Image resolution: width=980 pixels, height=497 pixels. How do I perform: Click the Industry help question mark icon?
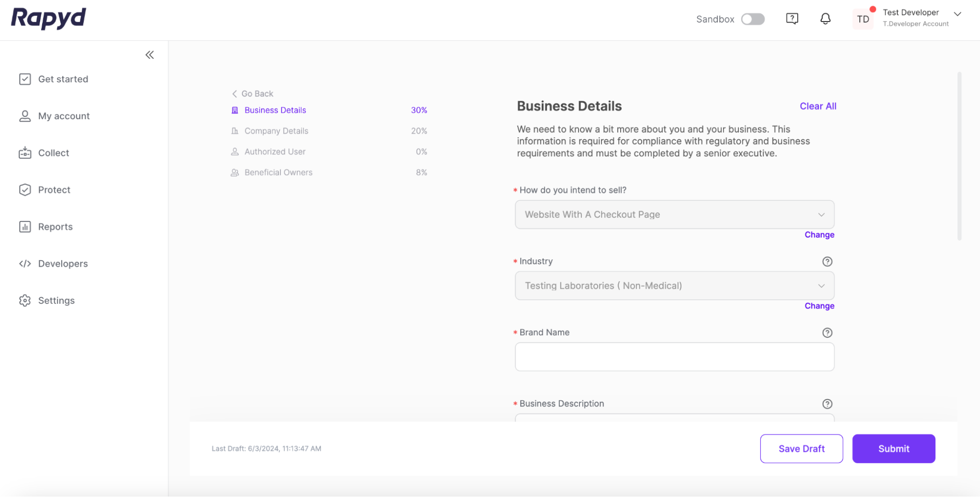coord(827,261)
